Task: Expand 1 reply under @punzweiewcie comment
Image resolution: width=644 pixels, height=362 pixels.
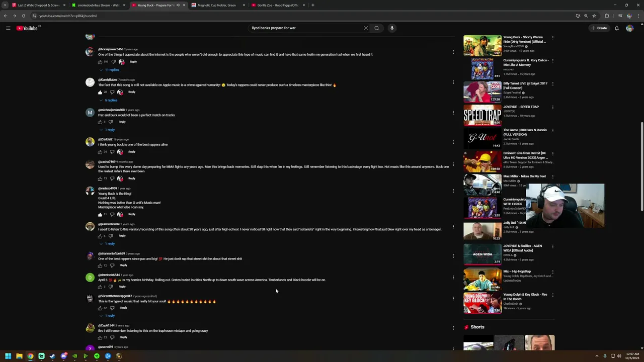Action: pos(108,244)
